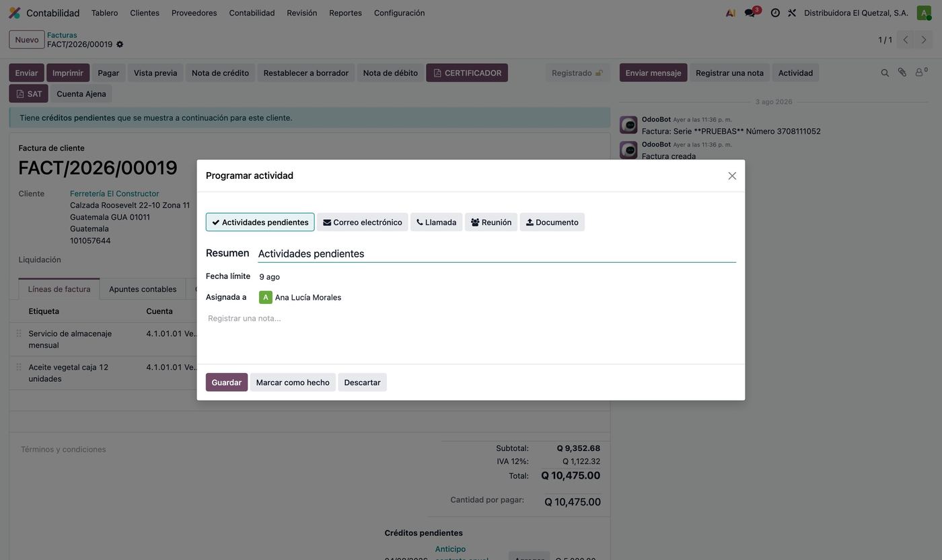Image resolution: width=942 pixels, height=560 pixels.
Task: Switch to Apuntes contables tab
Action: point(143,289)
